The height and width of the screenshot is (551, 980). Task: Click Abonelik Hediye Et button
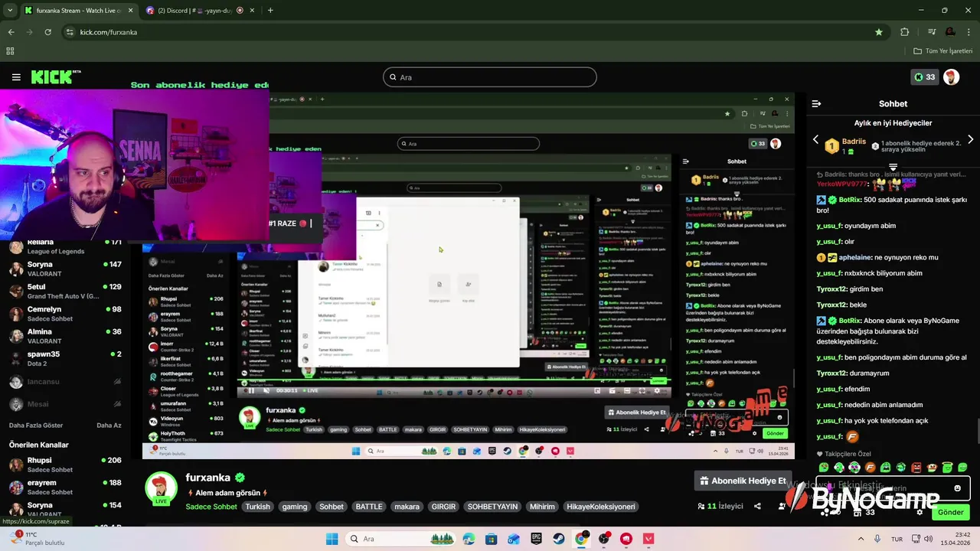pyautogui.click(x=742, y=481)
